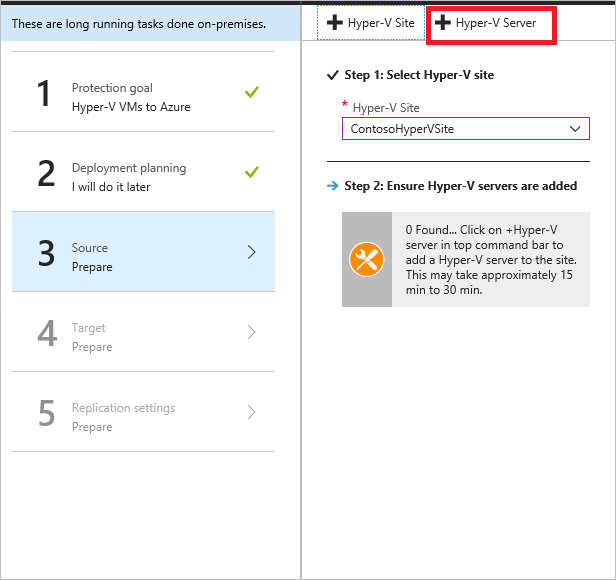Screen dimensions: 616x580
Task: Open step 4 Target Prepare
Action: 140,332
